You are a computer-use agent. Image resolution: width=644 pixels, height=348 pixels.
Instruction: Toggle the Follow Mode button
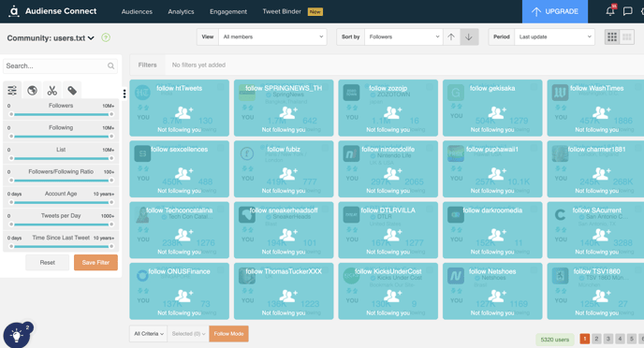coord(228,334)
